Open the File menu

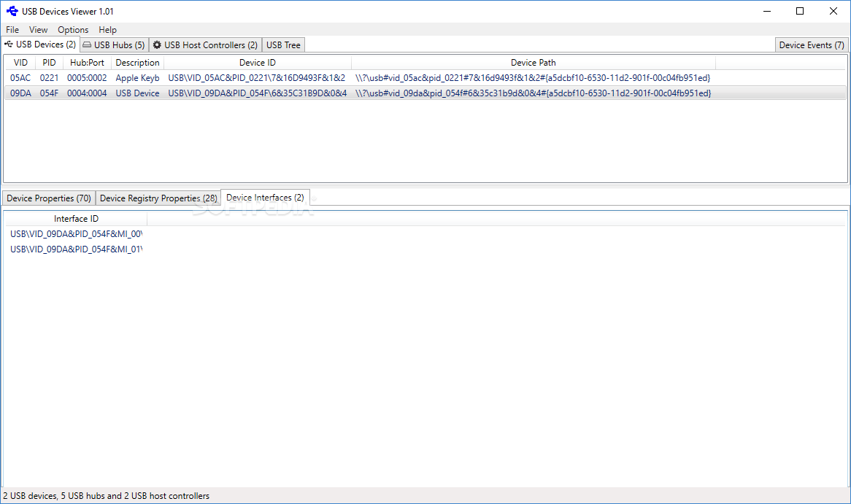12,29
